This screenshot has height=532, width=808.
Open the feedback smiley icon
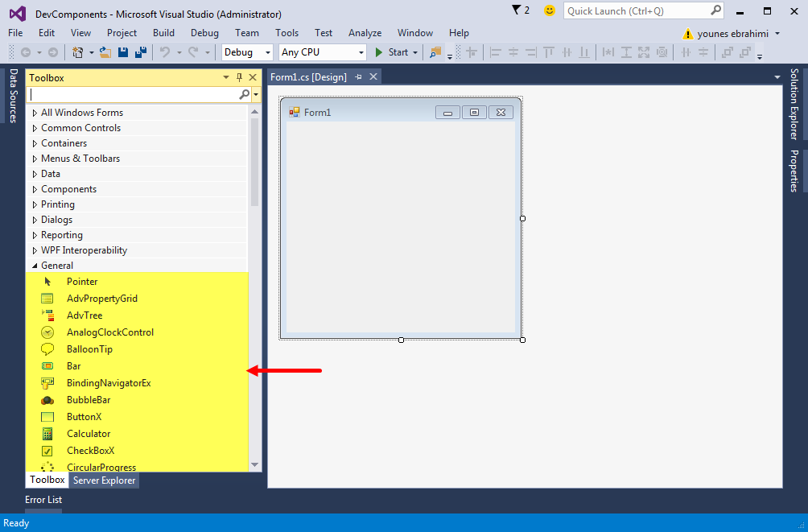tap(550, 10)
